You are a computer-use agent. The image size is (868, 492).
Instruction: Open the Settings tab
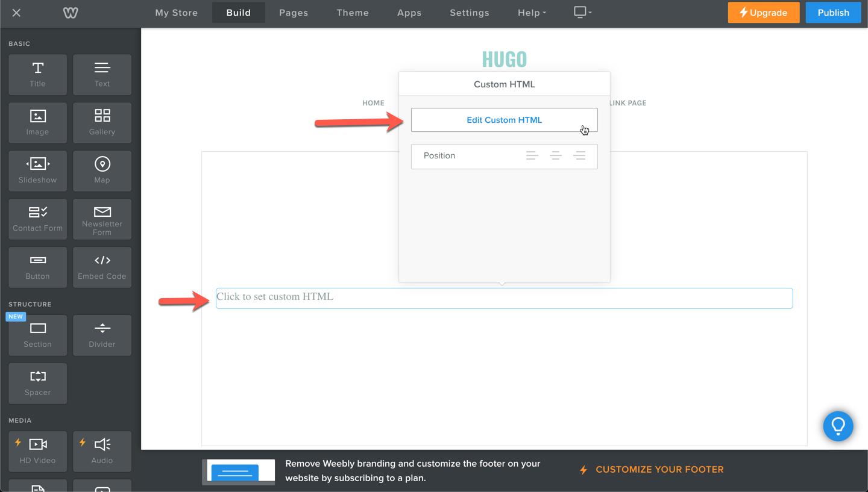click(470, 13)
